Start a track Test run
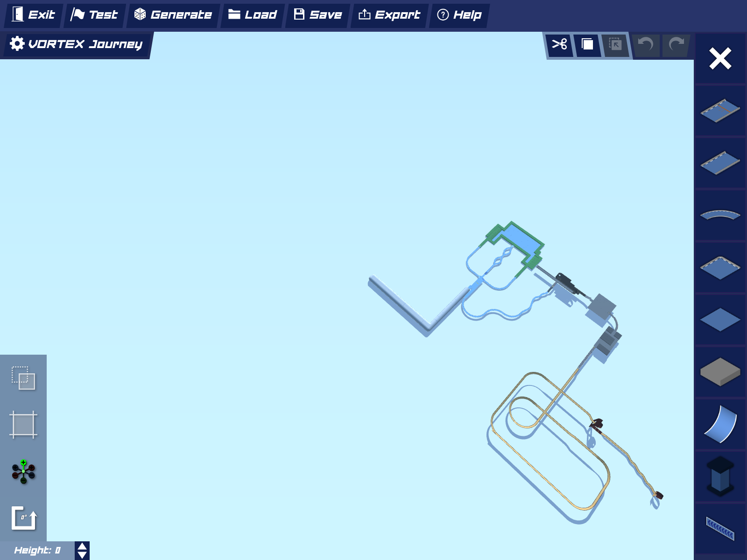This screenshot has height=560, width=747. click(x=94, y=15)
